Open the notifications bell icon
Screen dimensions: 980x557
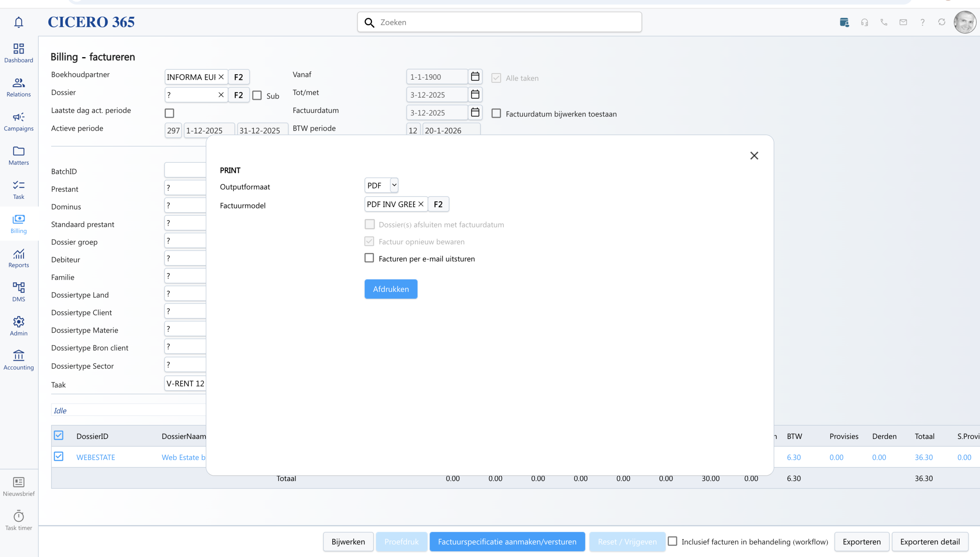18,22
